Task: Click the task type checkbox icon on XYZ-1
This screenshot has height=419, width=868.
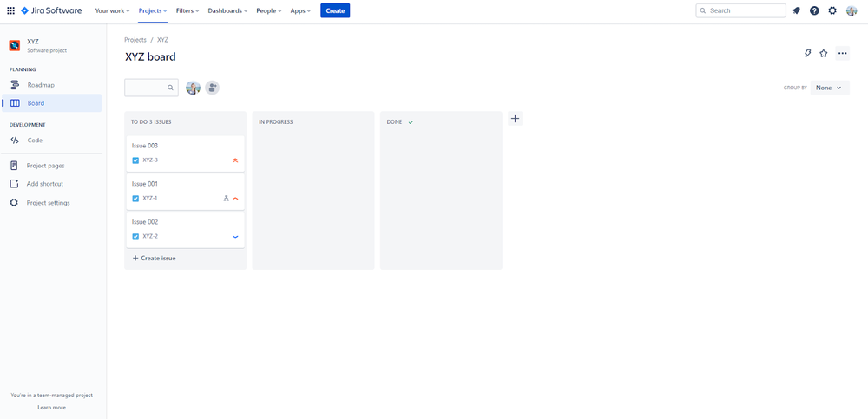Action: [x=135, y=198]
